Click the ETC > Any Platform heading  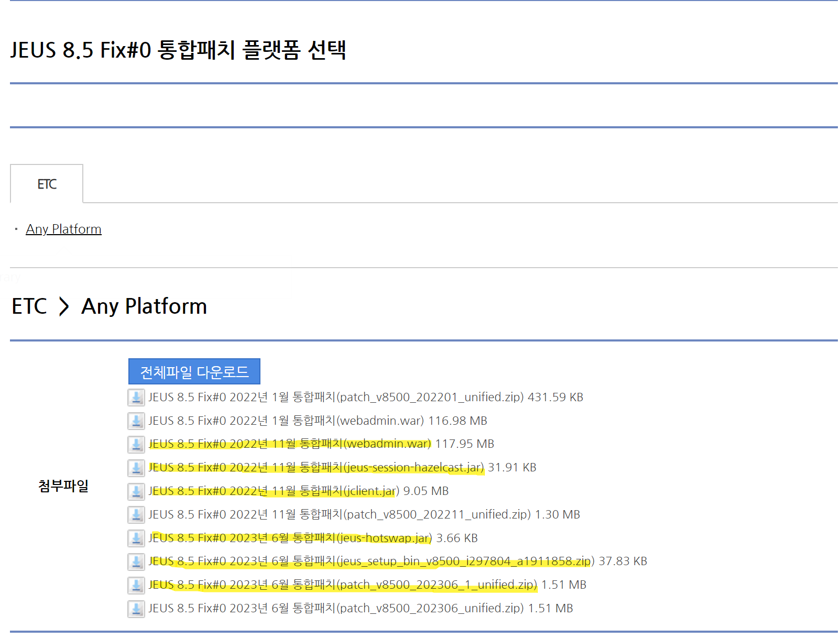pos(110,306)
